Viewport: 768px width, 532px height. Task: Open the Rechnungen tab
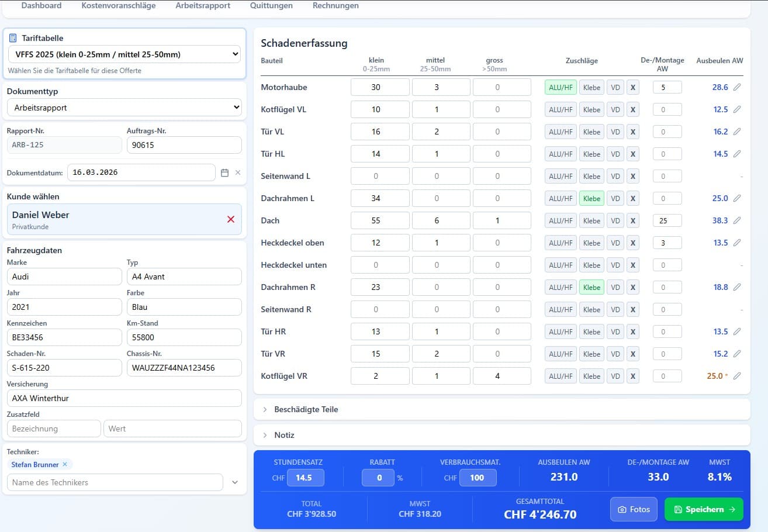(x=335, y=6)
